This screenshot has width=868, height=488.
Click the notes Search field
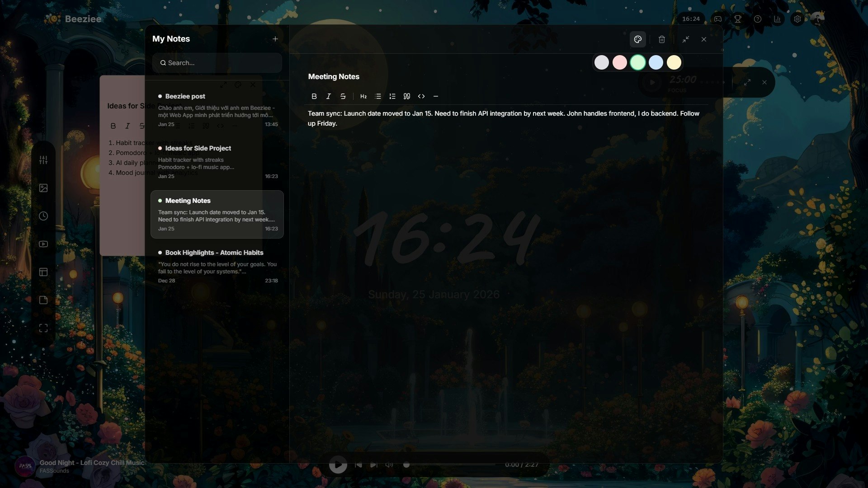(217, 63)
